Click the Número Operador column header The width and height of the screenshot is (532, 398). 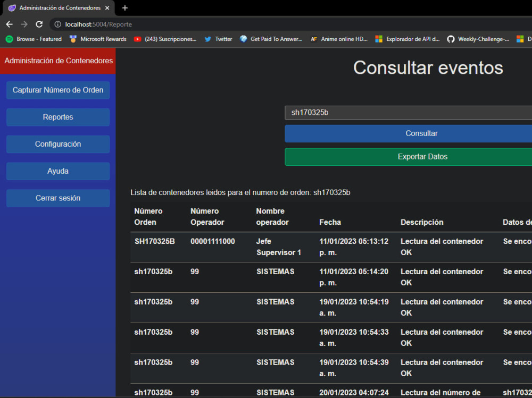click(x=207, y=217)
